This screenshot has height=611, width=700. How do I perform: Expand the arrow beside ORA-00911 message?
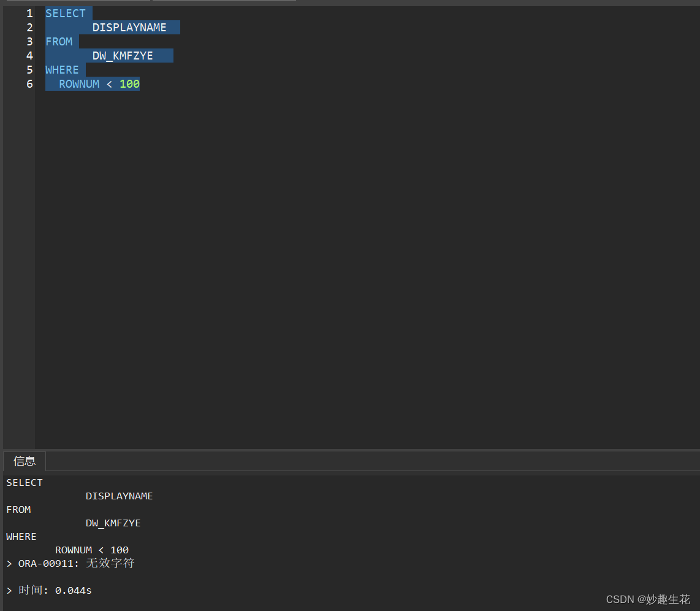9,563
